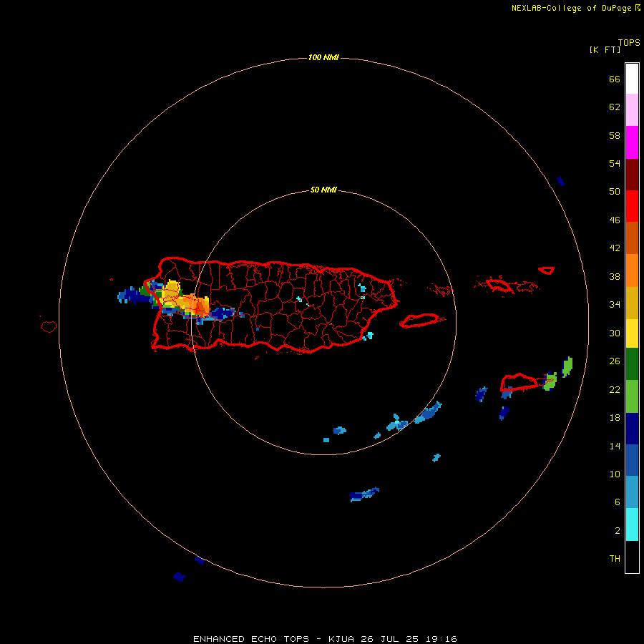644x644 pixels.
Task: Select the black TH threshold swatch
Action: 632,557
